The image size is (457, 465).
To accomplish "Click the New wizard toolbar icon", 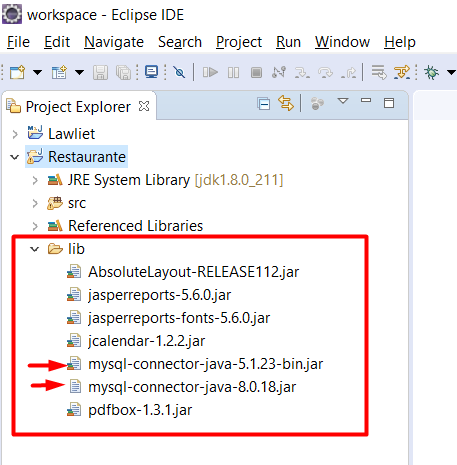I will tap(17, 72).
